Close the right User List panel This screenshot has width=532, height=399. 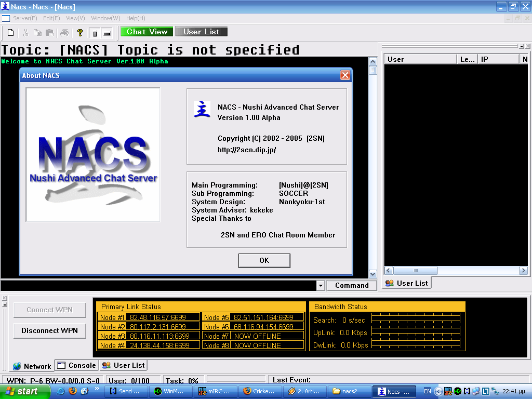[528, 46]
